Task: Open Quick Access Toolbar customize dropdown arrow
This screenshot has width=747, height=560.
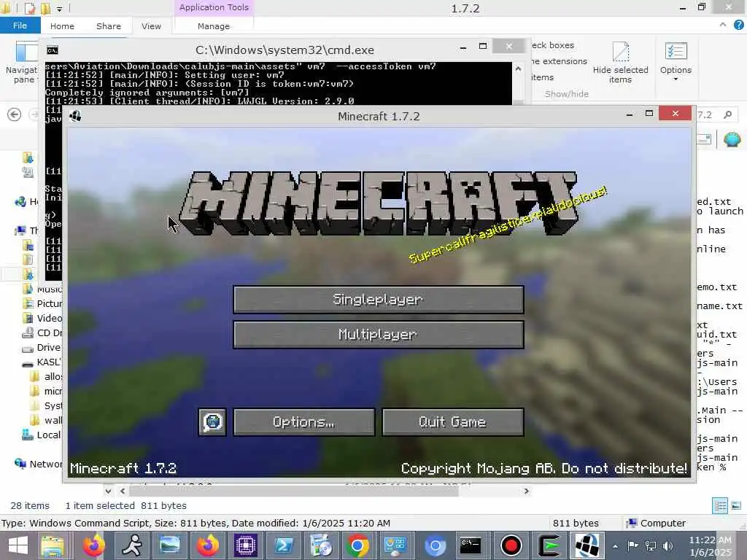Action: pyautogui.click(x=59, y=9)
